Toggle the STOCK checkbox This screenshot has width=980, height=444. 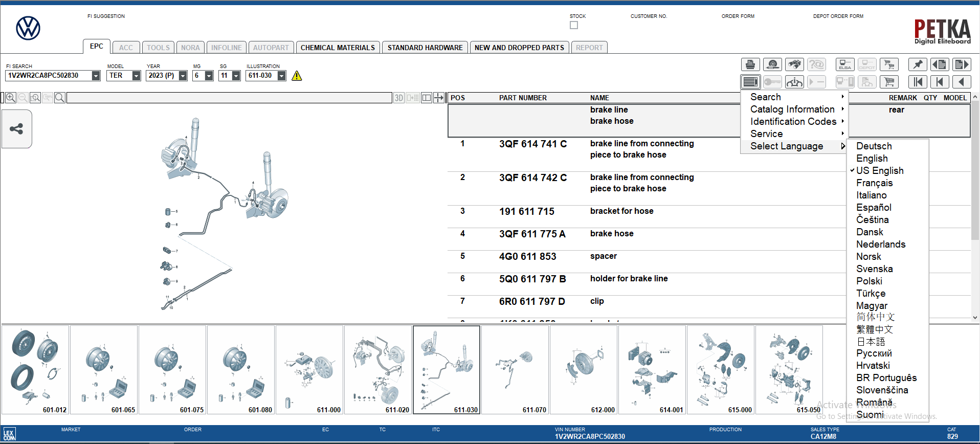click(574, 25)
